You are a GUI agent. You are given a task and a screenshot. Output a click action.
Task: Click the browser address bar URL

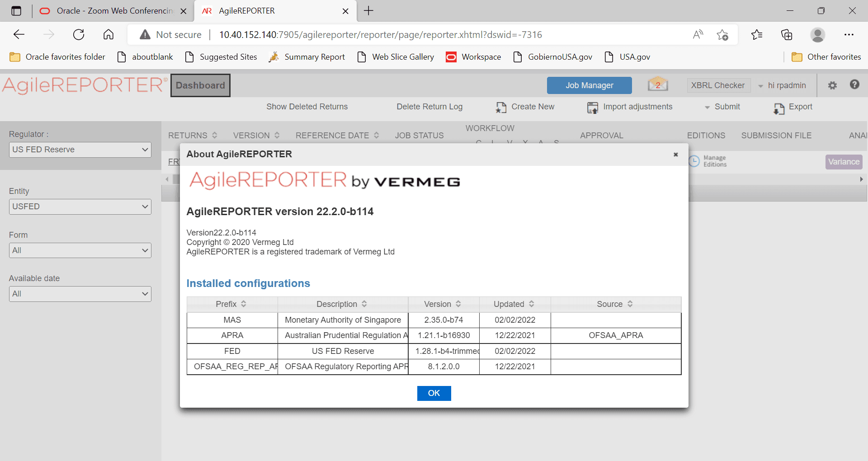380,35
